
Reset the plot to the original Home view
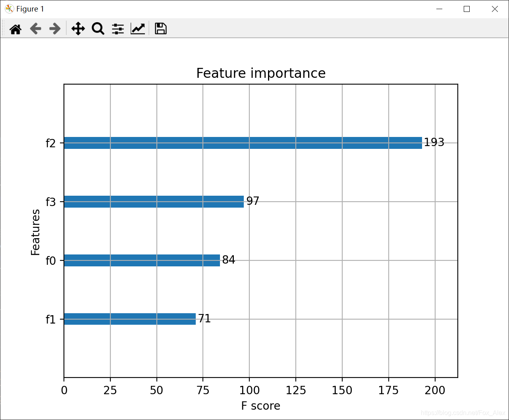tap(15, 29)
